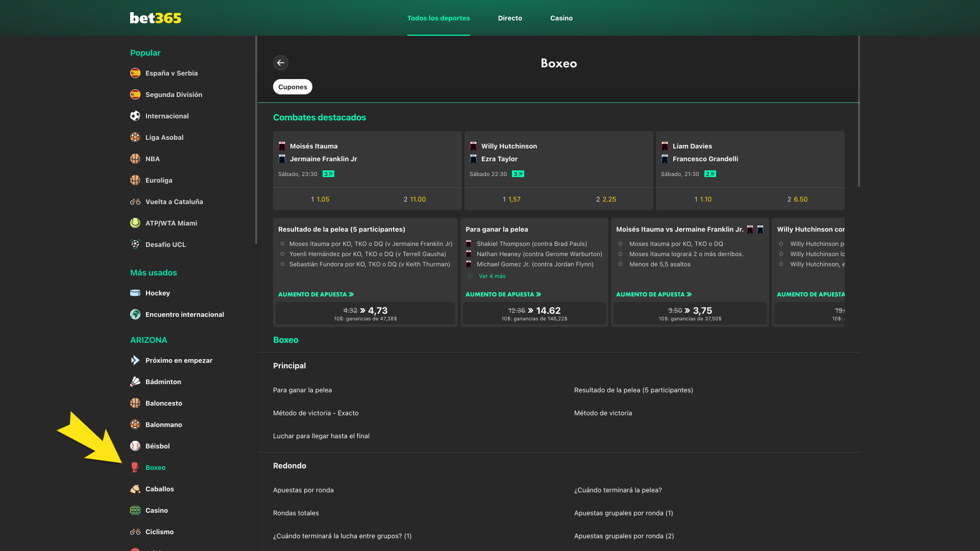Open Casino top navigation tab
The image size is (980, 551).
pyautogui.click(x=561, y=18)
